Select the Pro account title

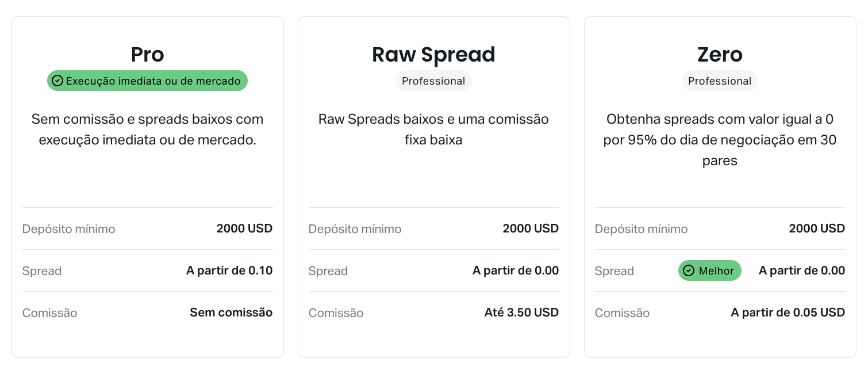pyautogui.click(x=148, y=55)
